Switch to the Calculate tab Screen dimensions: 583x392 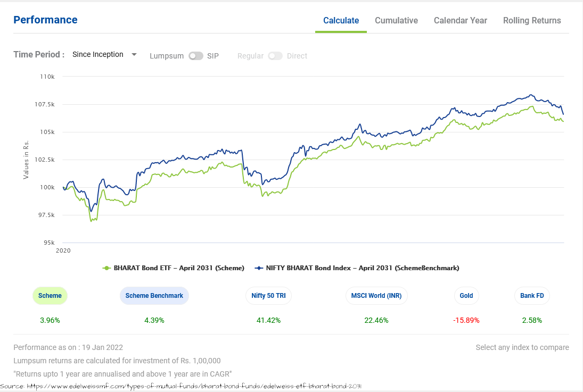click(x=341, y=20)
